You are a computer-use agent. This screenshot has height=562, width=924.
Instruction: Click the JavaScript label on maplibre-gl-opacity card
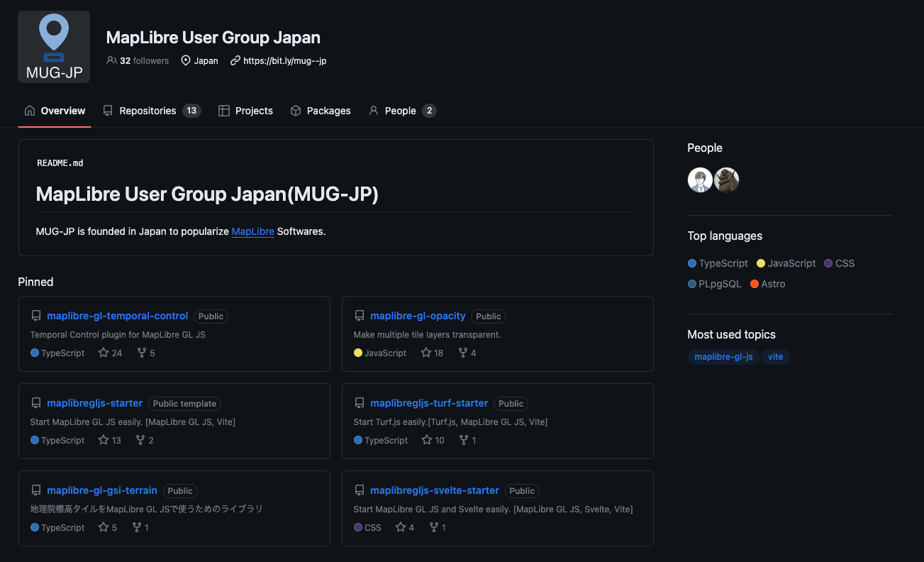pyautogui.click(x=385, y=353)
